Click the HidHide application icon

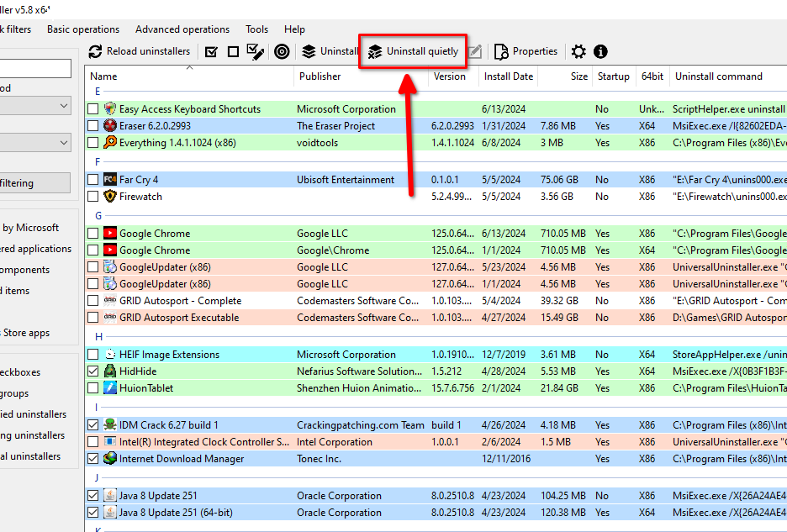110,371
